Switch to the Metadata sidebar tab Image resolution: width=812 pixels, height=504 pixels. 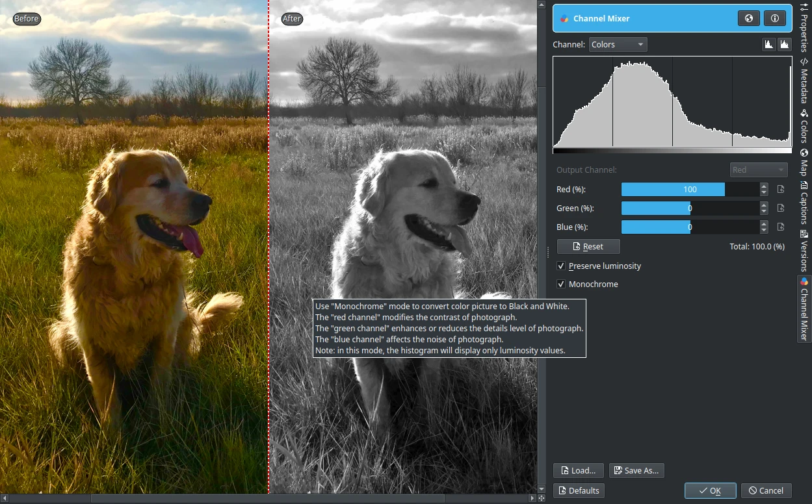(804, 81)
